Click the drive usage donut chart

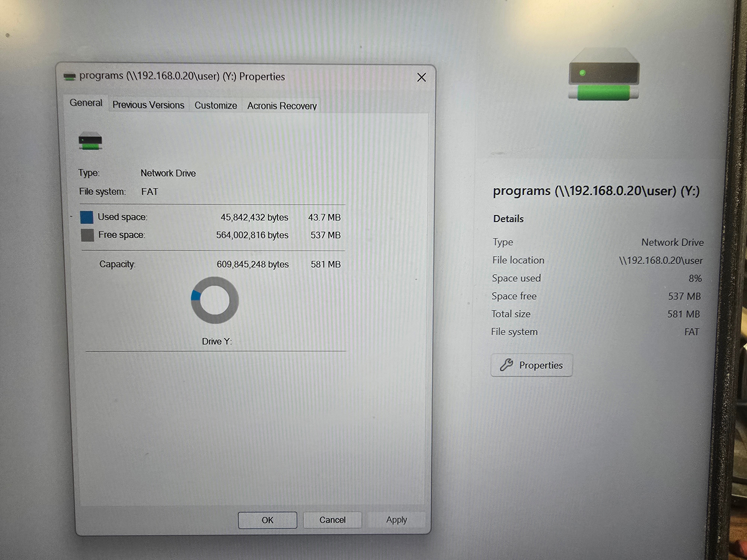(x=215, y=300)
